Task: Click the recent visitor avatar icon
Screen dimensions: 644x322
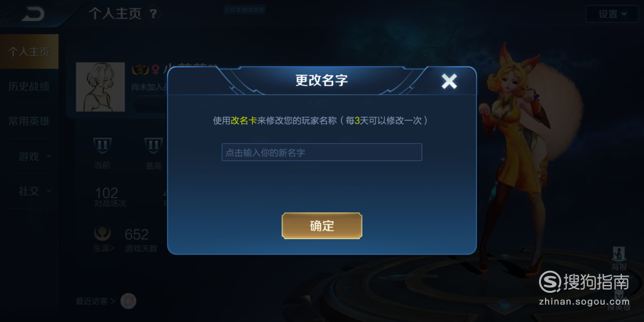Action: click(128, 301)
